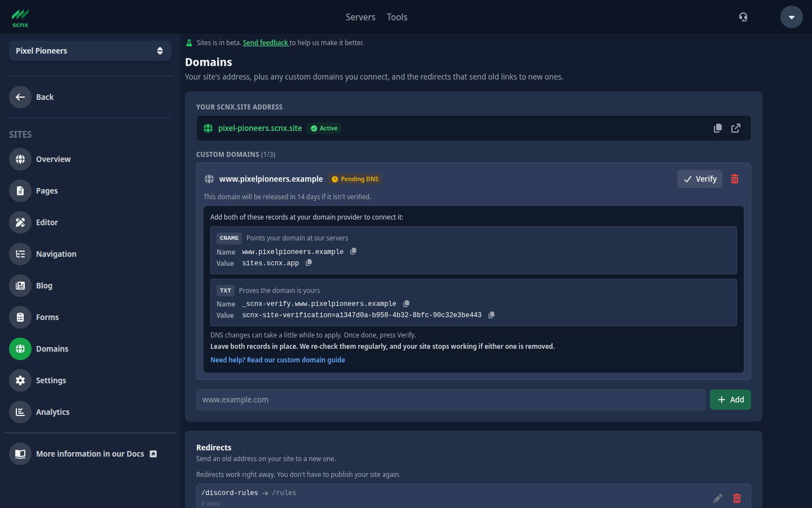Copy the CNAME value sites.scnx.app
This screenshot has height=508, width=812.
[308, 262]
